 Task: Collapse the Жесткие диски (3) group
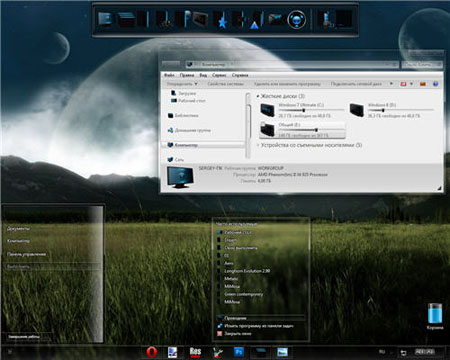pyautogui.click(x=258, y=96)
